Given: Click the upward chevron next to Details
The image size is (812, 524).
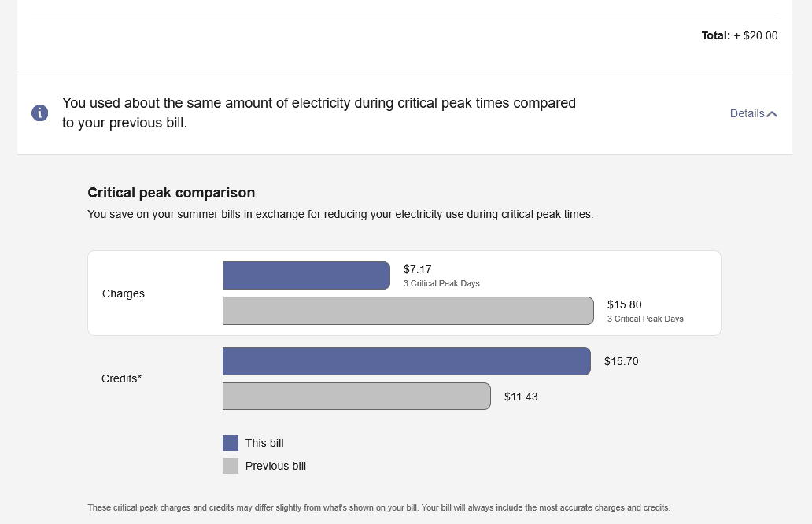Looking at the screenshot, I should (772, 113).
